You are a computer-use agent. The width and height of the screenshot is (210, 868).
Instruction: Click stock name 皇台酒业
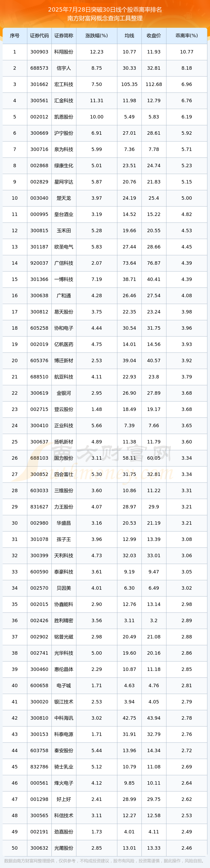(64, 214)
